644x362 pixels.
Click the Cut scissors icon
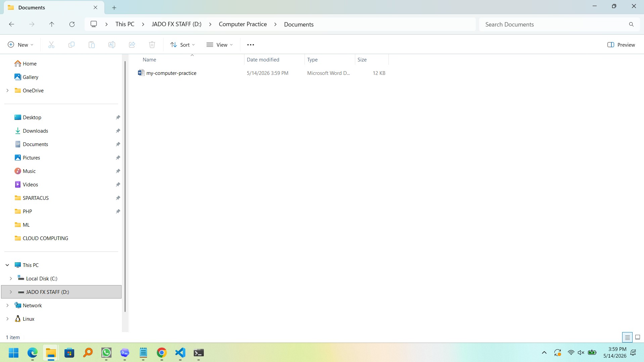tap(51, 45)
